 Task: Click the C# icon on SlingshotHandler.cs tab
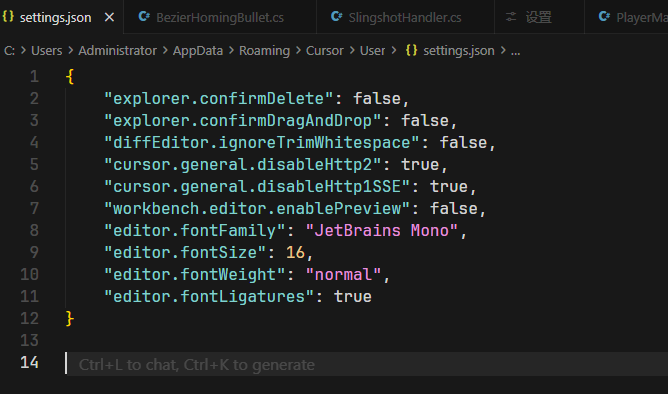click(x=337, y=17)
